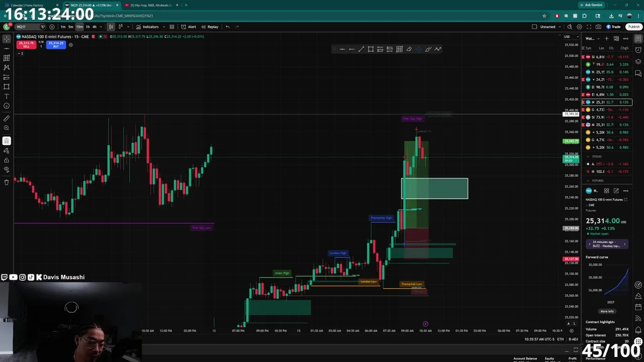
Task: Open chart settings gear icon
Action: [579, 27]
